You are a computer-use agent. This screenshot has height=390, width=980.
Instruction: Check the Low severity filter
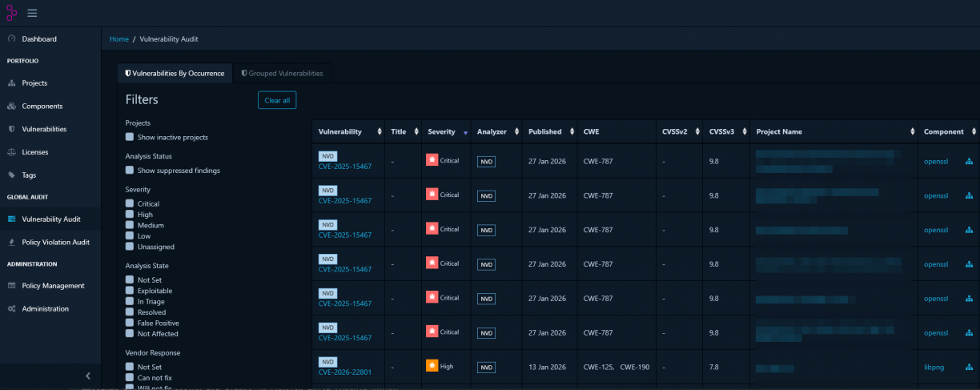tap(130, 236)
